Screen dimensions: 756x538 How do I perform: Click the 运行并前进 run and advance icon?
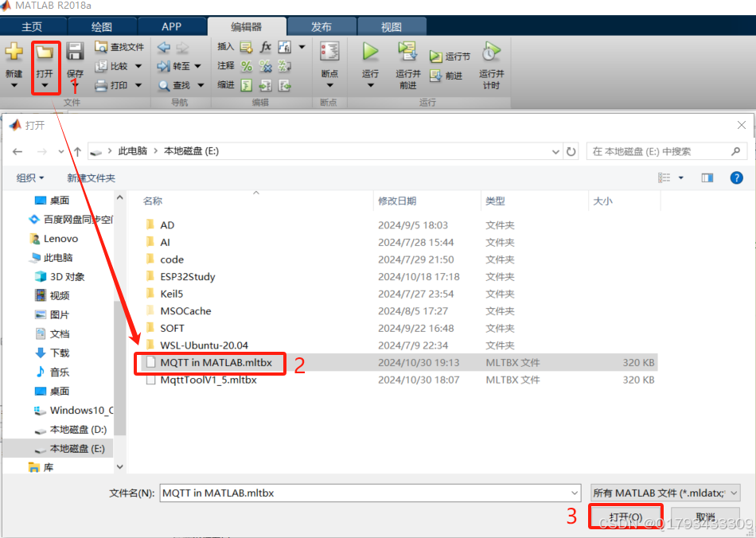point(407,51)
